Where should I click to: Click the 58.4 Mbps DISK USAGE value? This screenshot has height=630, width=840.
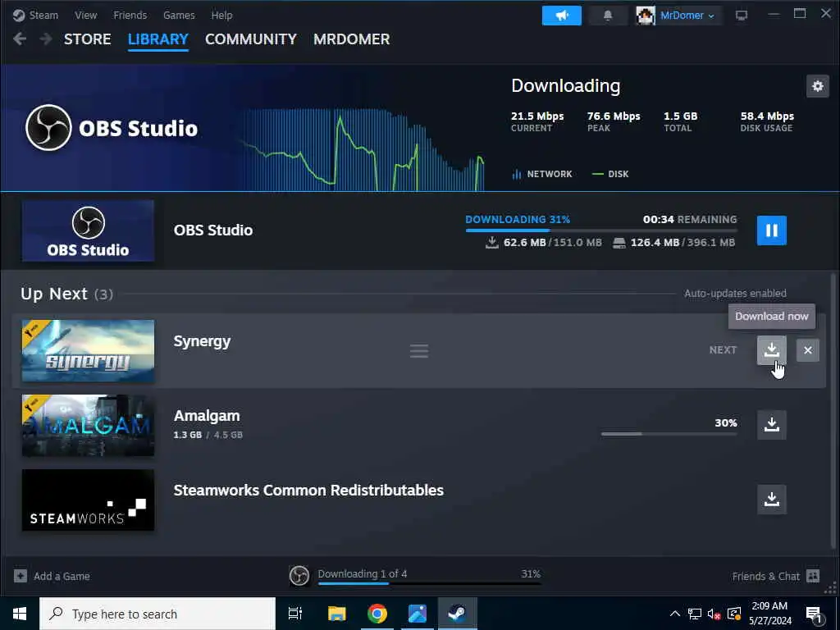[767, 116]
